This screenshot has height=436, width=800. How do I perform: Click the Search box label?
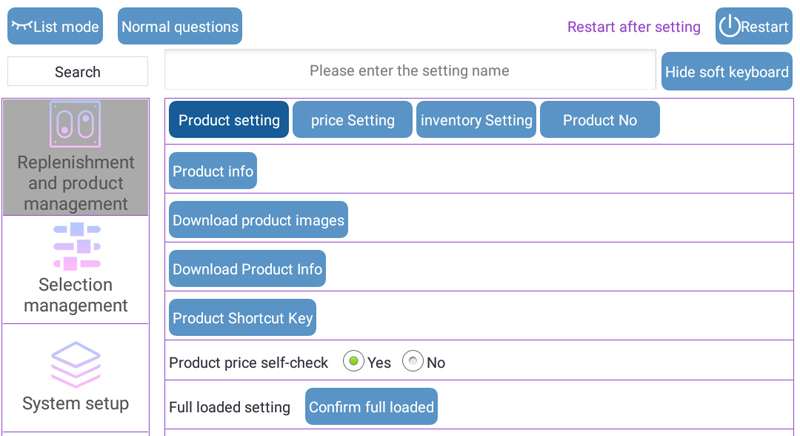pyautogui.click(x=78, y=71)
